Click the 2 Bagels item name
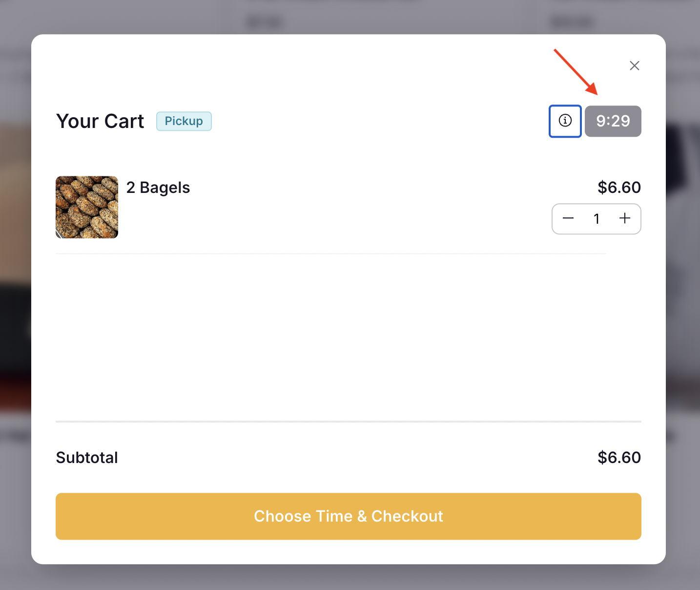The height and width of the screenshot is (590, 700). [158, 188]
